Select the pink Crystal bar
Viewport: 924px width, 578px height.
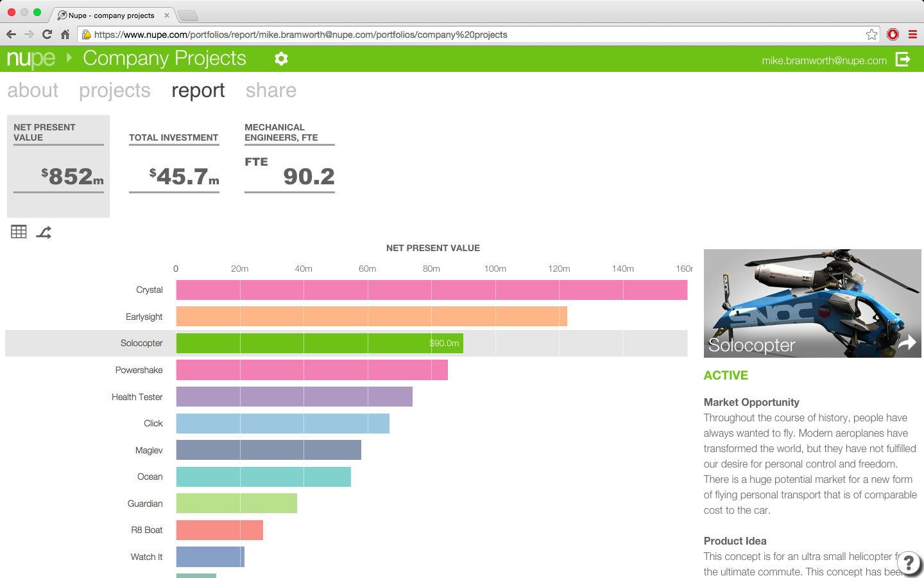click(432, 290)
